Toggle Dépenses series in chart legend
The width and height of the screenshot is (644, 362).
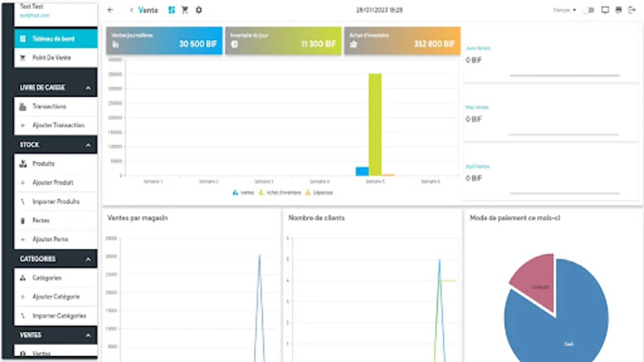319,193
